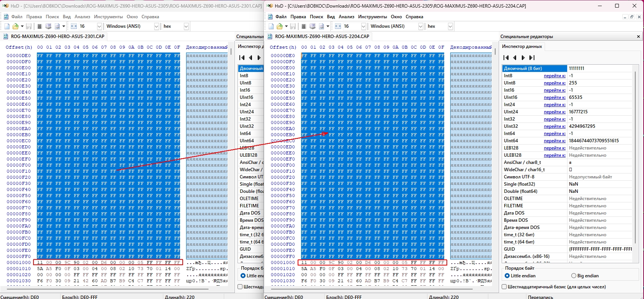Screen dimensions: 644x299
Task: Click Open file icon in left HxD window
Action: click(x=16, y=26)
